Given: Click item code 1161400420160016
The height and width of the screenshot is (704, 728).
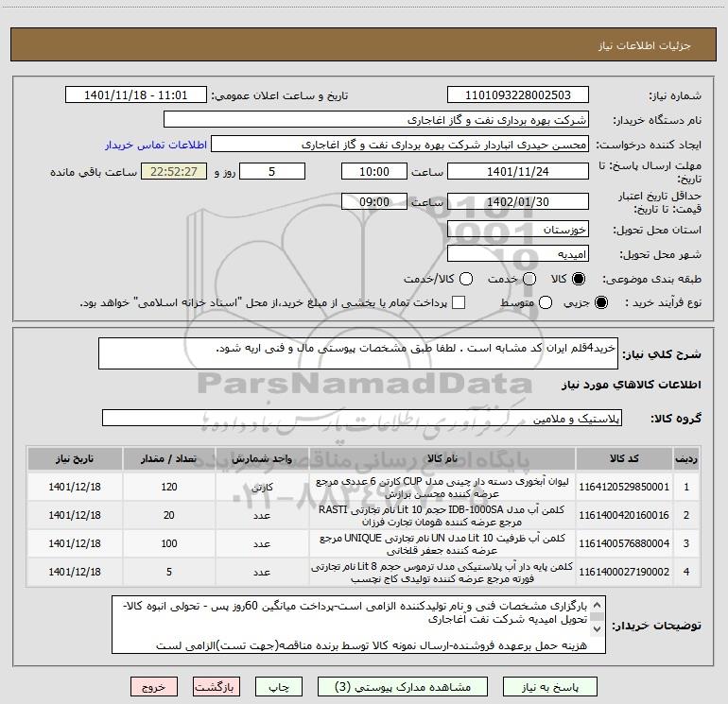Looking at the screenshot, I should point(624,515).
